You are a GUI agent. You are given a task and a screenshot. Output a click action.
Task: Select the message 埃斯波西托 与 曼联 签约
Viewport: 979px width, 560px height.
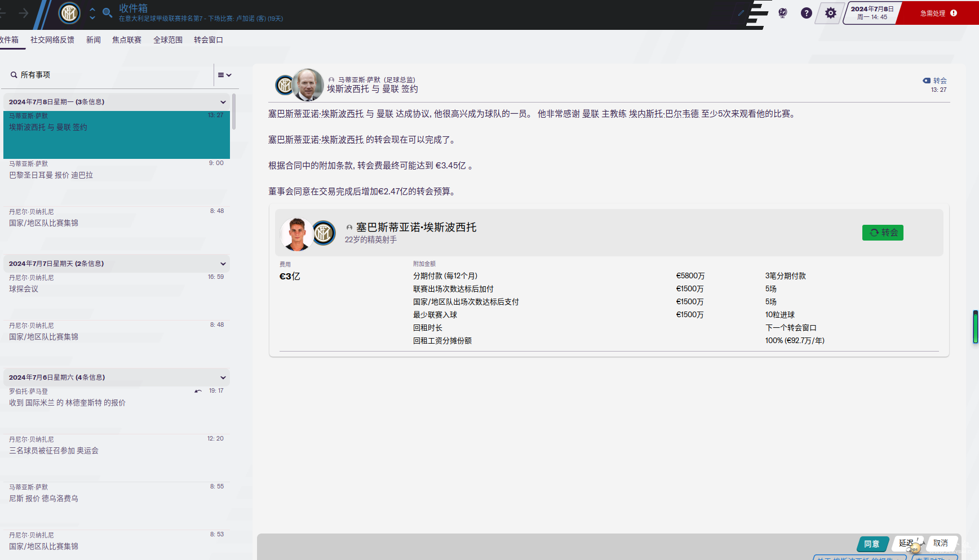click(x=117, y=135)
